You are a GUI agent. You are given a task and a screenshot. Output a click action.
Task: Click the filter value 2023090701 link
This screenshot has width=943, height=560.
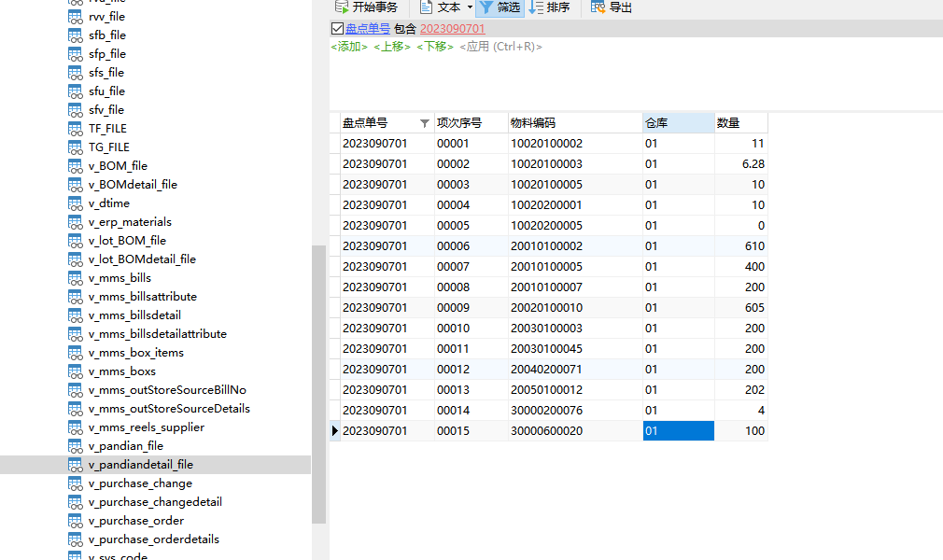(x=453, y=29)
